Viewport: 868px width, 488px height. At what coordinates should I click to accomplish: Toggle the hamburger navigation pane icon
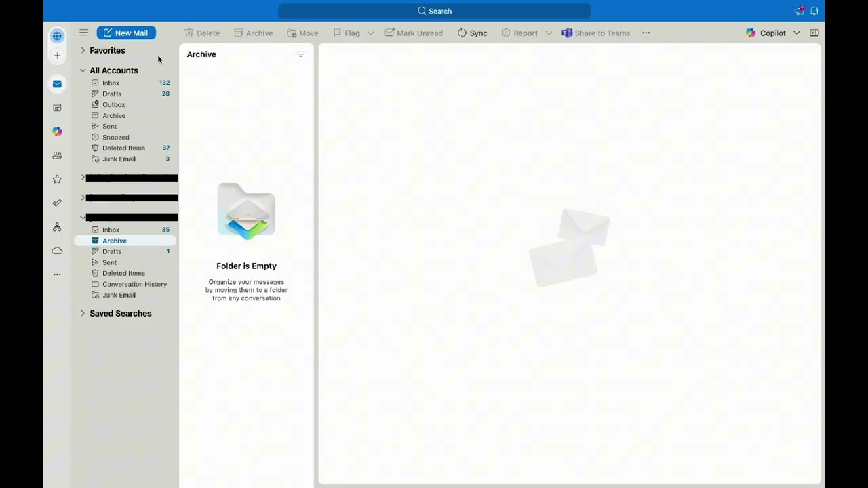[83, 33]
